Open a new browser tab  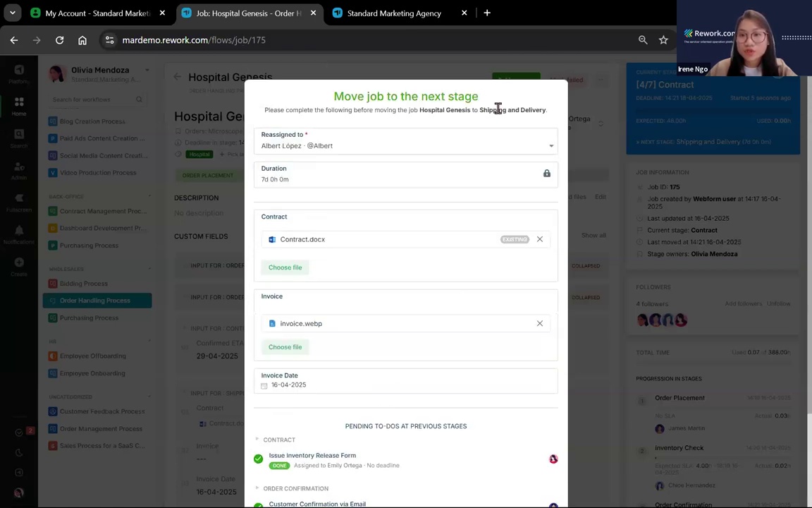(487, 13)
